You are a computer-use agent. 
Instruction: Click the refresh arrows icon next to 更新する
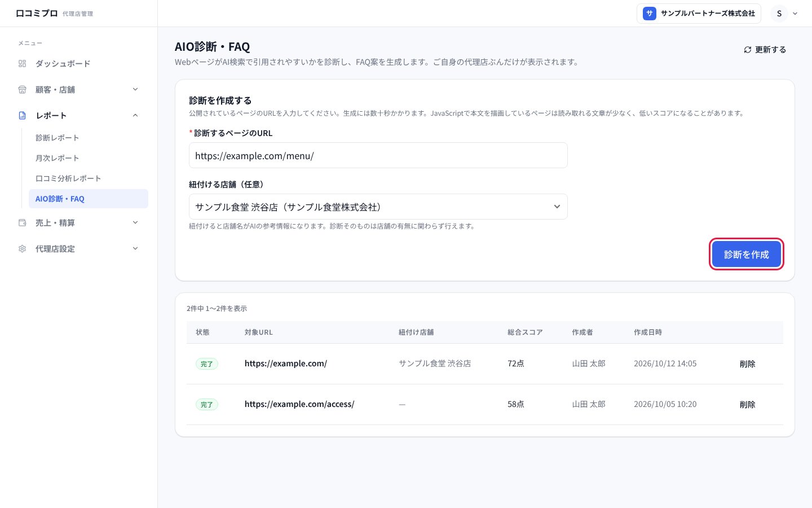748,50
